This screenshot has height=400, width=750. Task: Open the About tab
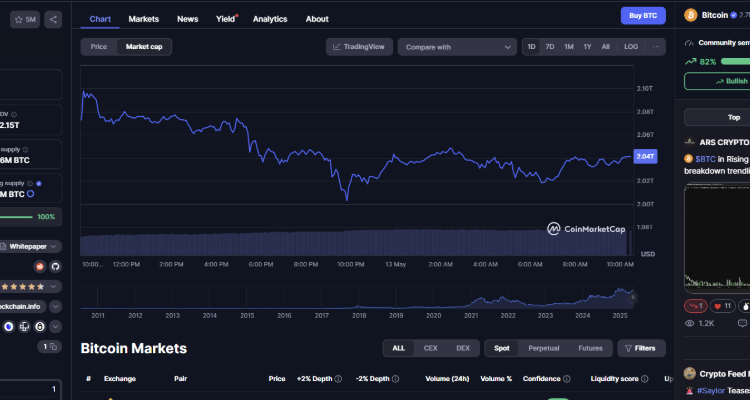[x=317, y=19]
